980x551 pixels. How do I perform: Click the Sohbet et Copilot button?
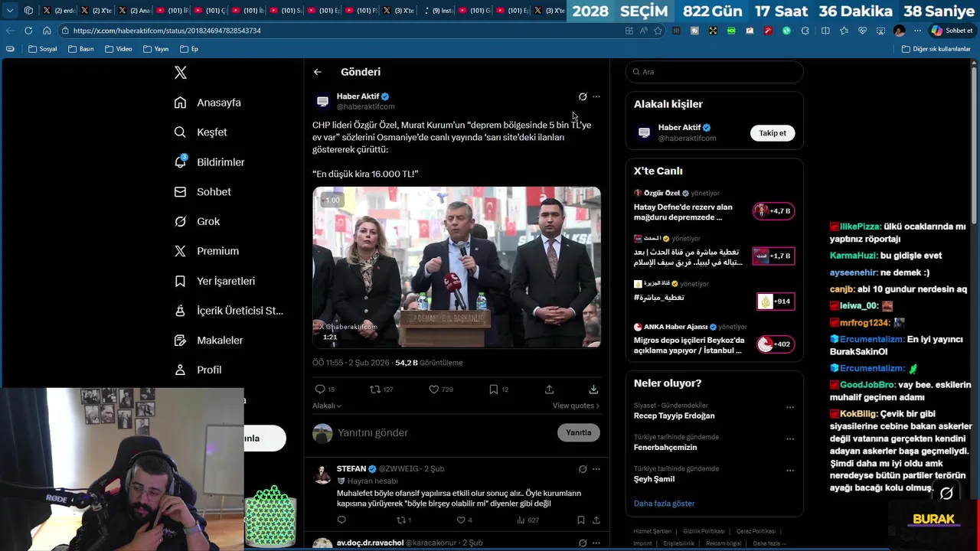tap(952, 31)
